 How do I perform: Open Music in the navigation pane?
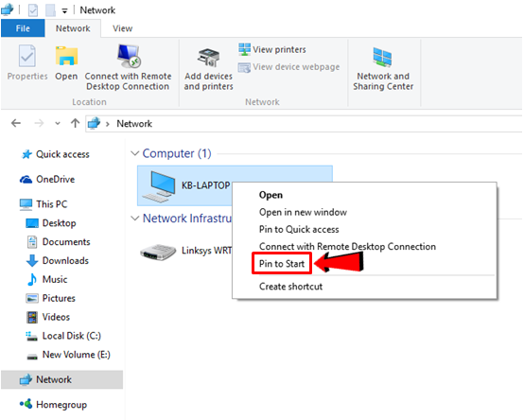click(x=46, y=279)
